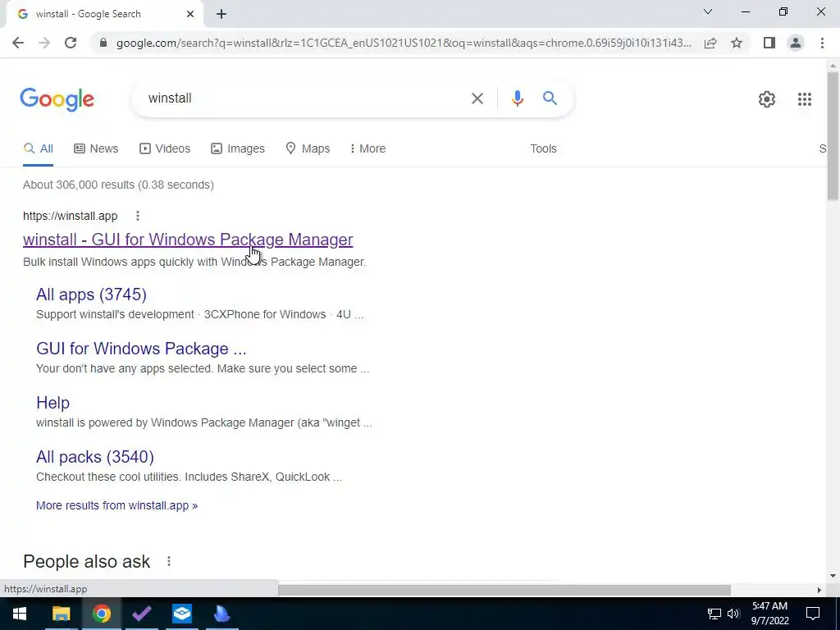Open winstall - GUI for Windows Package Manager

188,240
